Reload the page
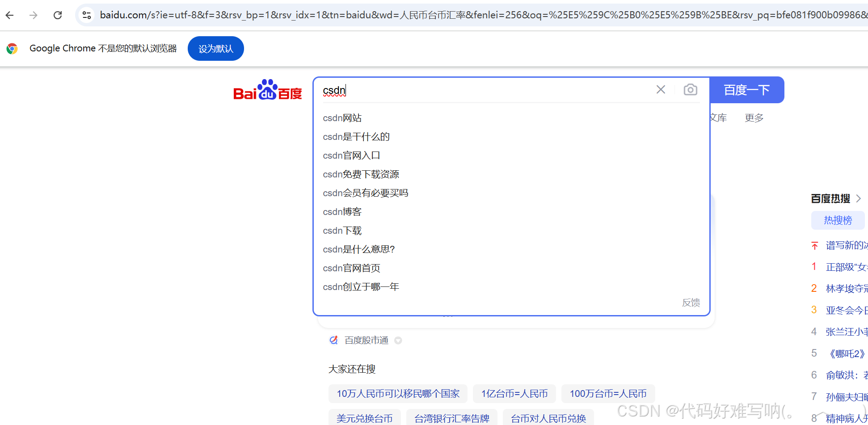This screenshot has width=868, height=425. pos(57,15)
